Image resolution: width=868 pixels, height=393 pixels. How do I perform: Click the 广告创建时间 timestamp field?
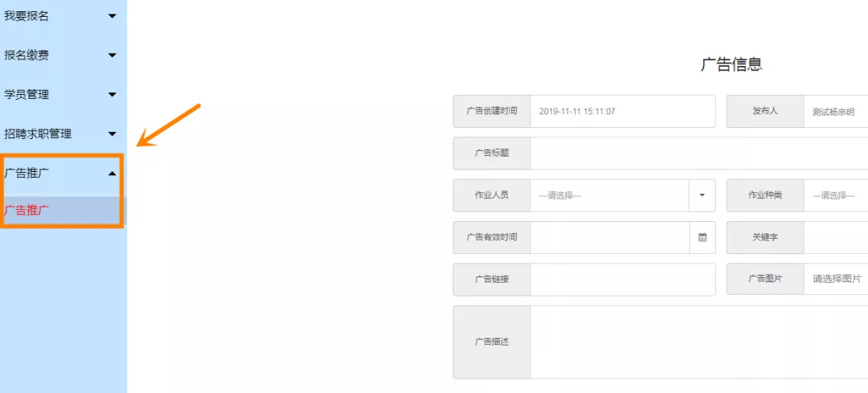coord(623,111)
